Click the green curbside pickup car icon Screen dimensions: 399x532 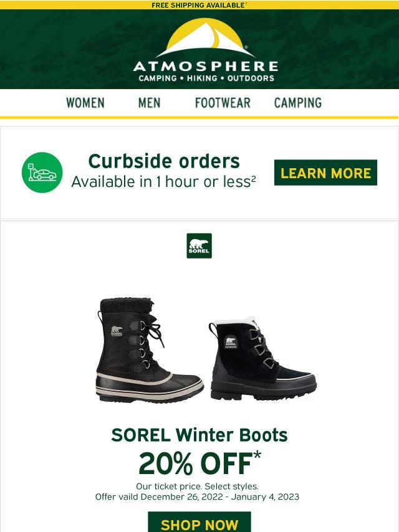[x=42, y=173]
